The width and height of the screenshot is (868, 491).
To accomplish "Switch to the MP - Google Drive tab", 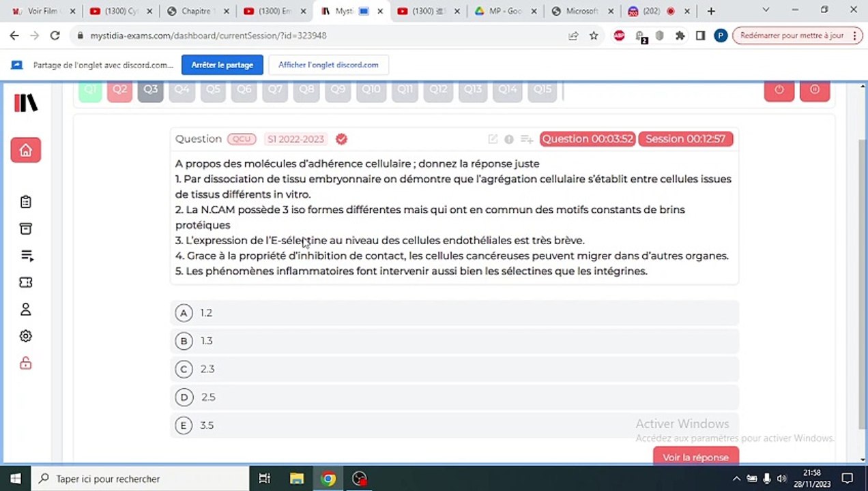I will (x=505, y=11).
